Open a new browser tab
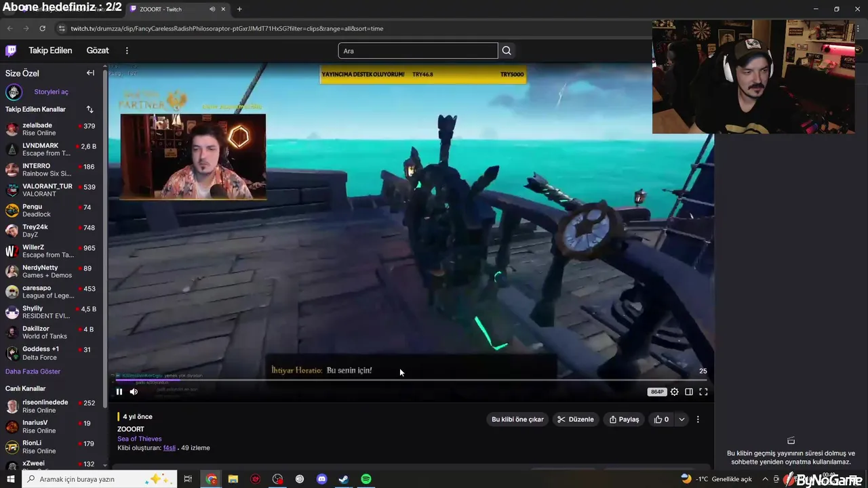This screenshot has height=488, width=868. (x=239, y=9)
